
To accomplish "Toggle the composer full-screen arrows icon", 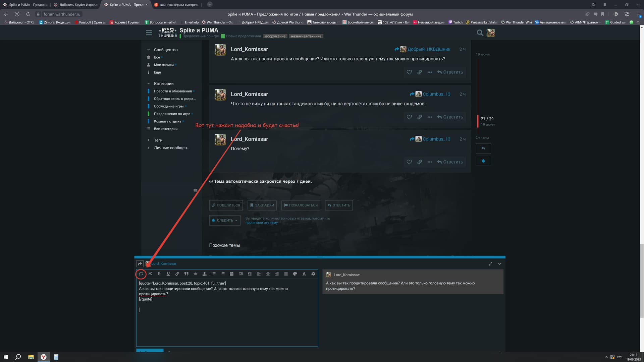I will (490, 264).
